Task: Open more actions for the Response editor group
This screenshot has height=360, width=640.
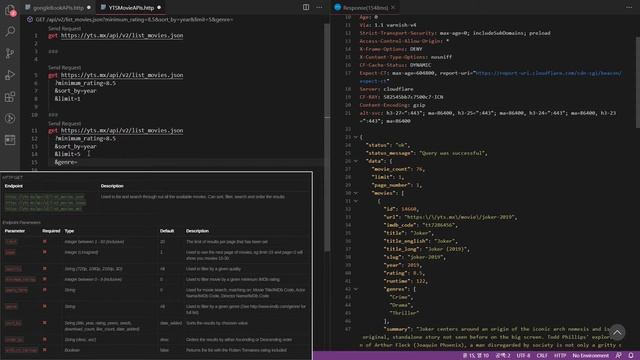Action: [x=629, y=7]
